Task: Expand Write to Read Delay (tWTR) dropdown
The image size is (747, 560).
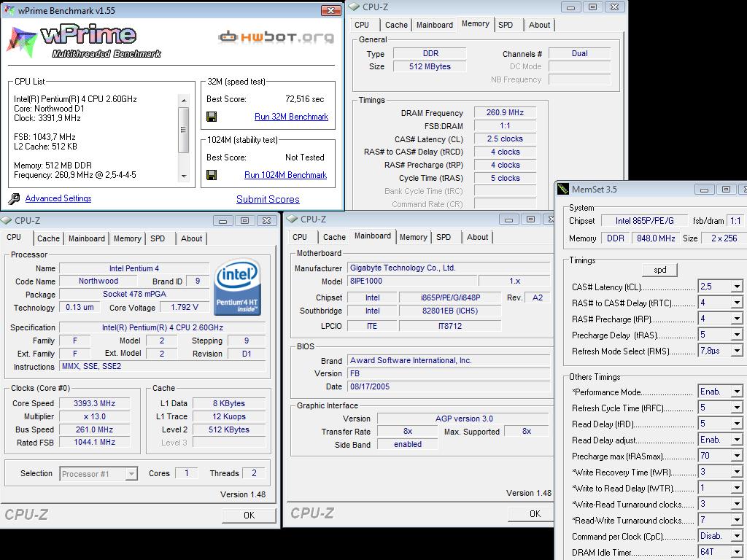Action: (x=737, y=488)
